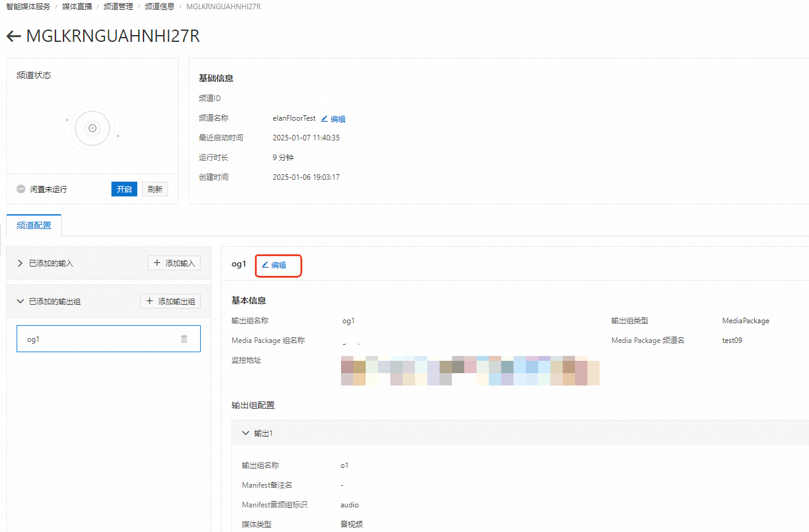Click the blurred 监控地址 URL value

(x=470, y=370)
